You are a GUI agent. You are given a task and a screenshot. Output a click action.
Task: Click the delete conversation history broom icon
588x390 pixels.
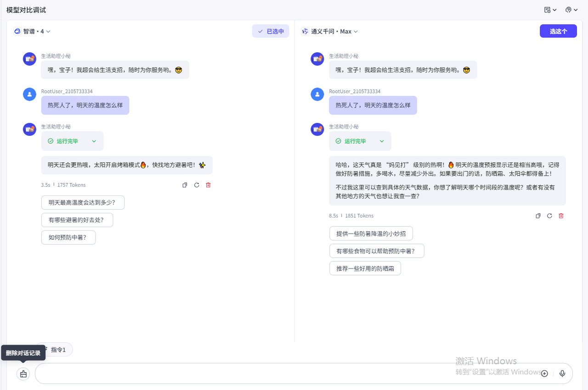tap(23, 374)
